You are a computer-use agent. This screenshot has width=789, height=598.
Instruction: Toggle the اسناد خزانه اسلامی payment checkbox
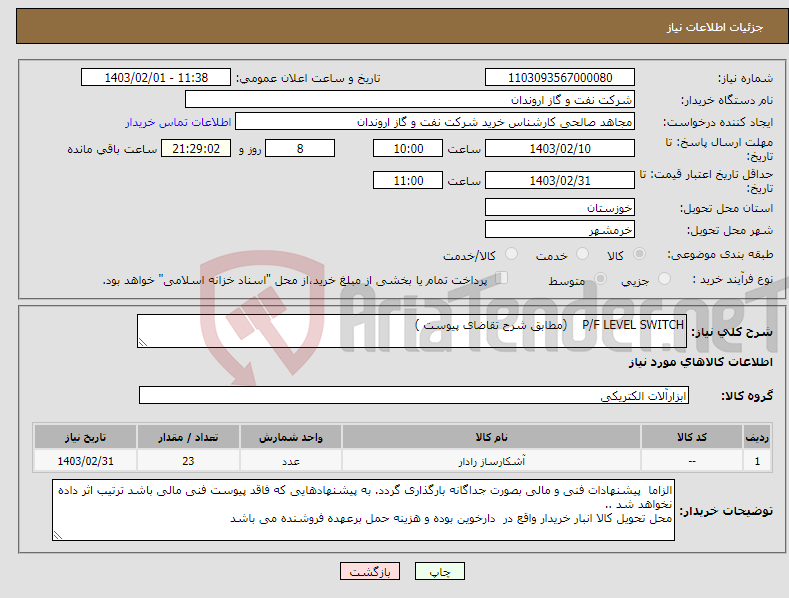pos(502,278)
